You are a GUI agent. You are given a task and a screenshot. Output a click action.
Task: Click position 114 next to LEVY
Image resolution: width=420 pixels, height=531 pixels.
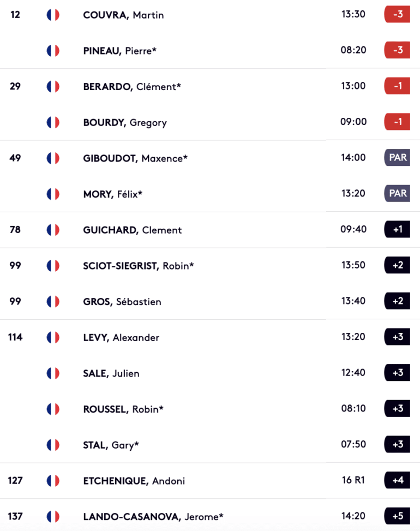click(x=15, y=337)
